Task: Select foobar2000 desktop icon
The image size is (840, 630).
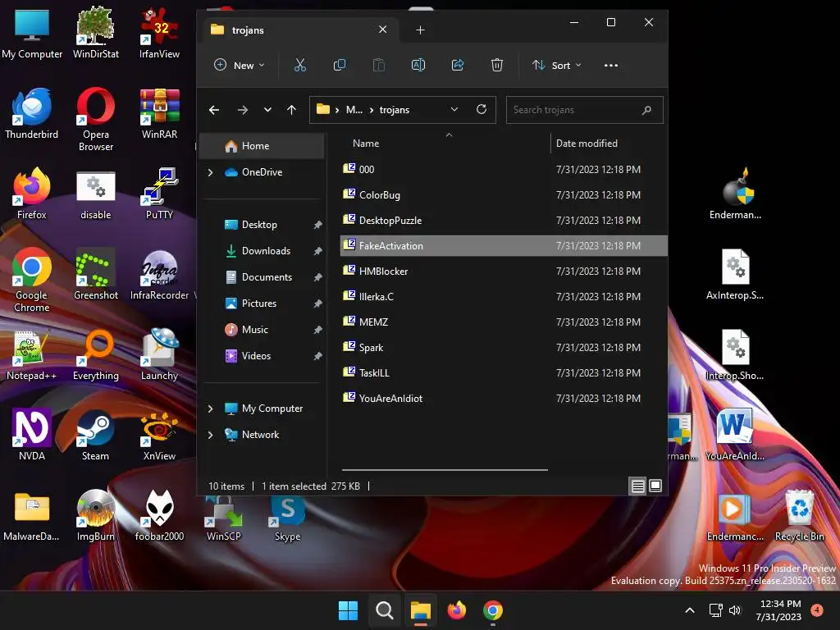Action: pyautogui.click(x=159, y=515)
